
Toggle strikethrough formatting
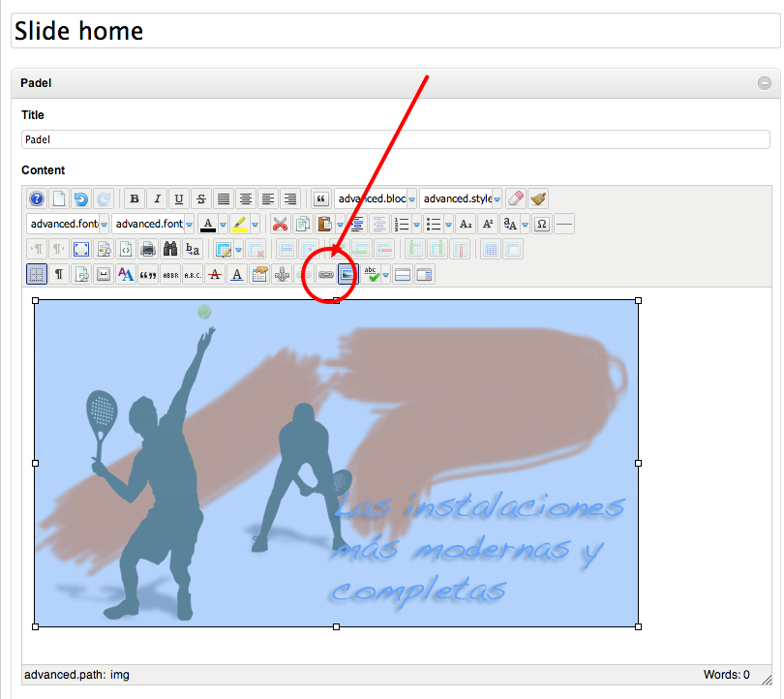[x=201, y=199]
